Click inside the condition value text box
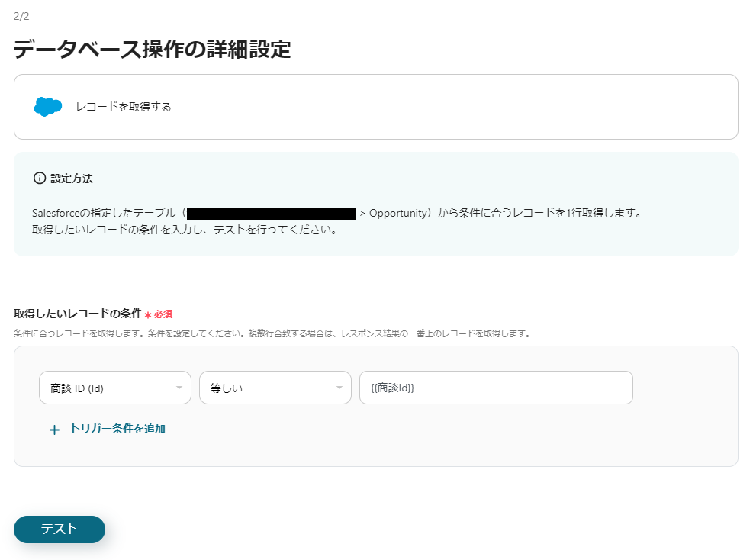The width and height of the screenshot is (753, 560). [496, 388]
